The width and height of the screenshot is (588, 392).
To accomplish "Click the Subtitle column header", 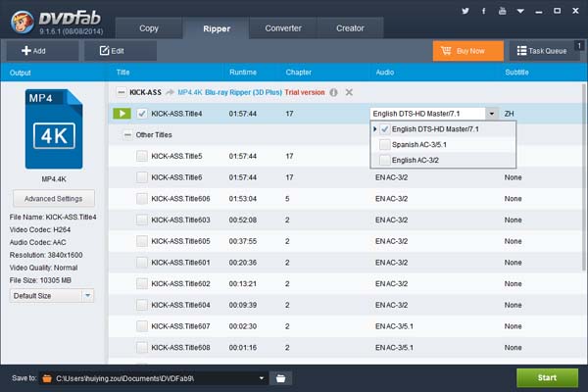I will coord(516,72).
